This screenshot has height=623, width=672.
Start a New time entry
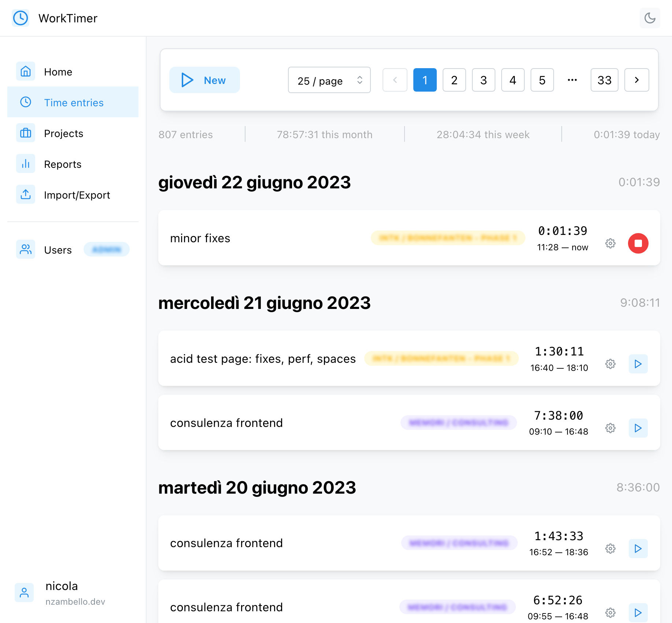click(204, 80)
